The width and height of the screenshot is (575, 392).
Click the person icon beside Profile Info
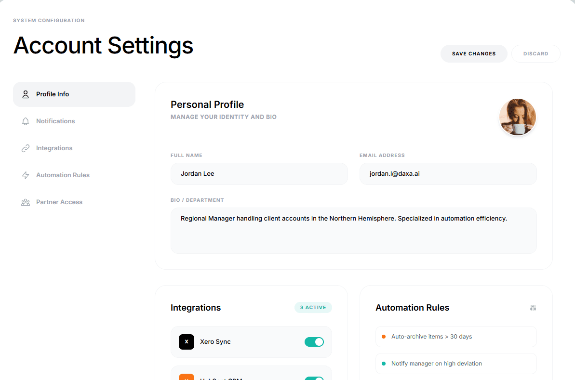[x=26, y=94]
